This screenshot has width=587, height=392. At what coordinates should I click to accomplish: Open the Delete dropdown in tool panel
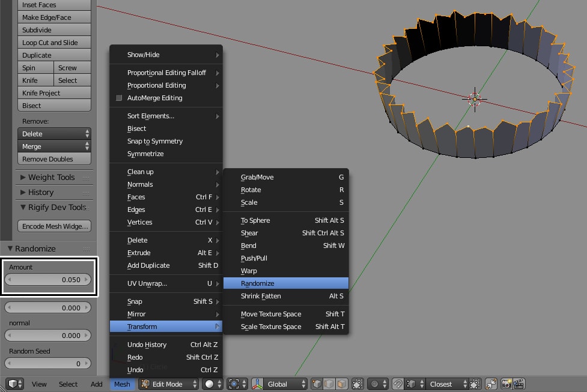click(54, 133)
